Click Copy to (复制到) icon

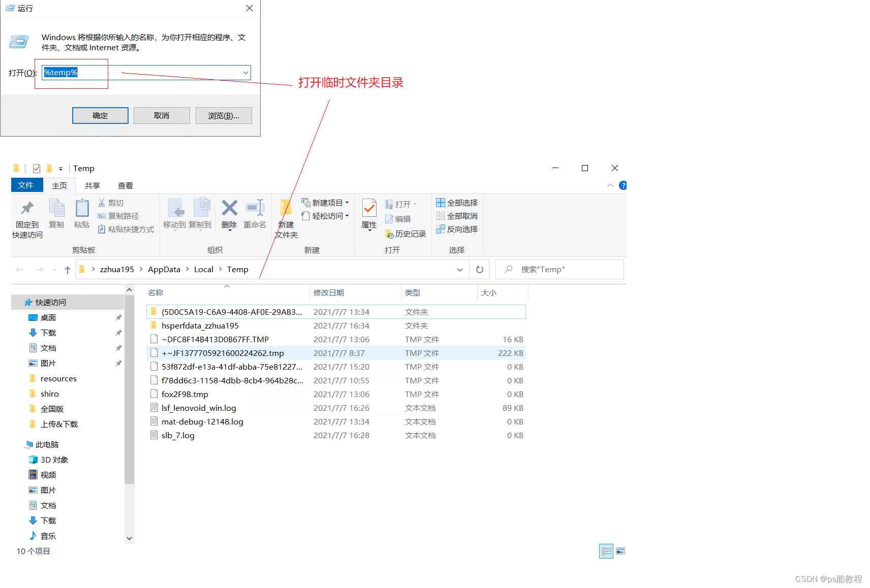[x=201, y=208]
